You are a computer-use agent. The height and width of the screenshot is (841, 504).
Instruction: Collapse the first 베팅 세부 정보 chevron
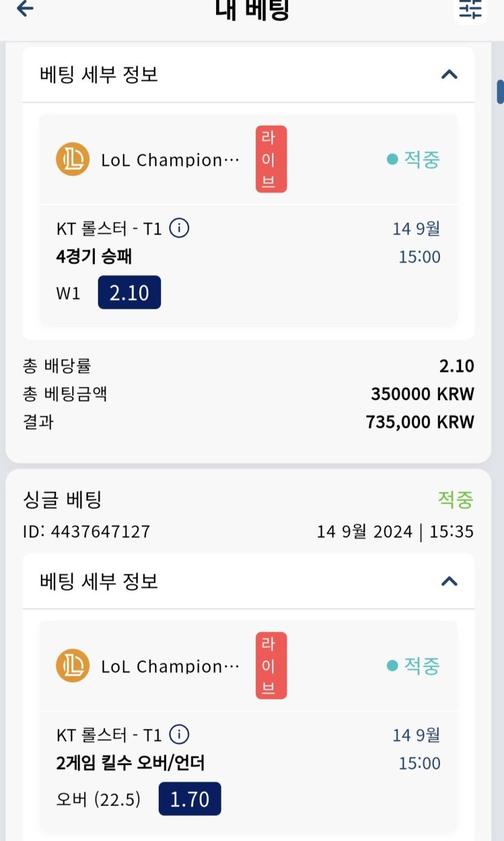[x=449, y=75]
